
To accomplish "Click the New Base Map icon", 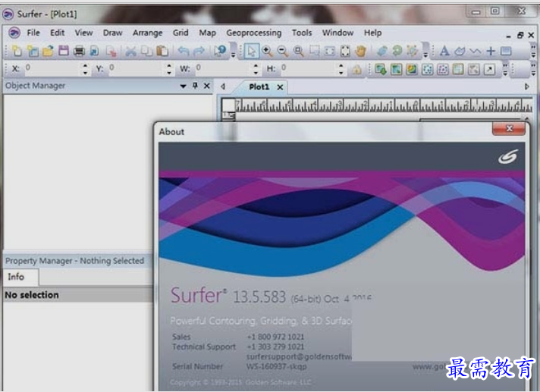I will coord(381,69).
